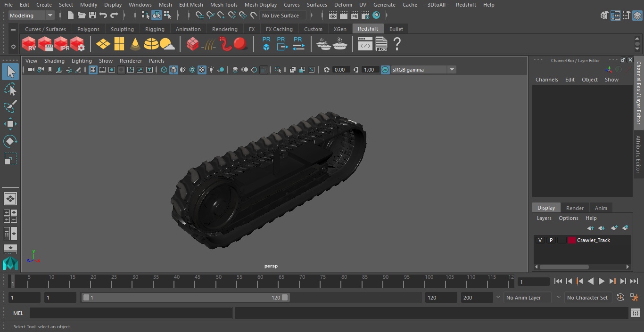
Task: Open the No Character Set dropdown
Action: 587,298
